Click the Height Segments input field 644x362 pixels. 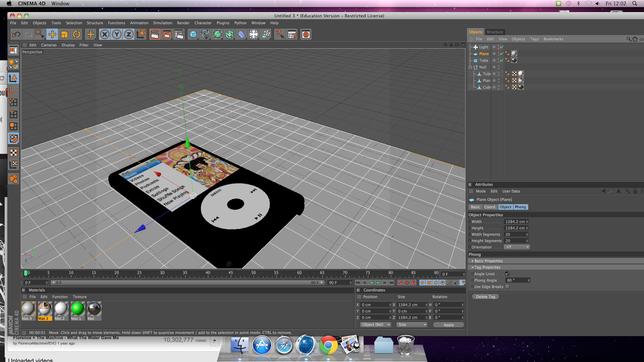(516, 241)
